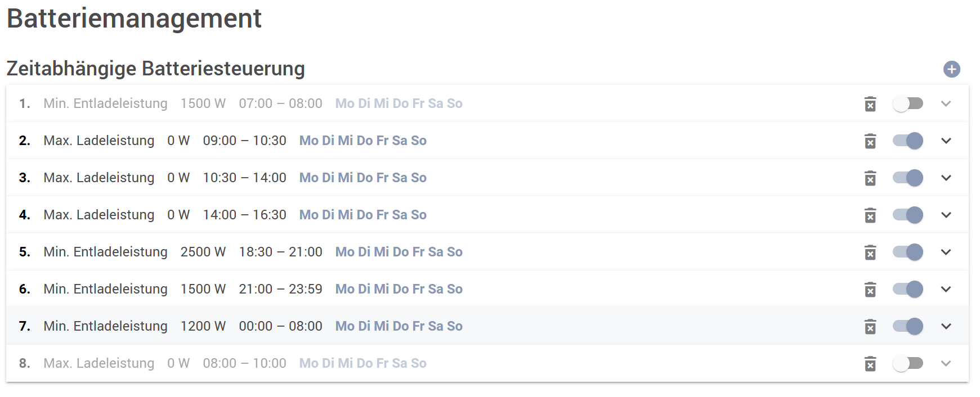Click the weekdays of rule 7
Viewport: 980px width, 397px height.
click(399, 326)
